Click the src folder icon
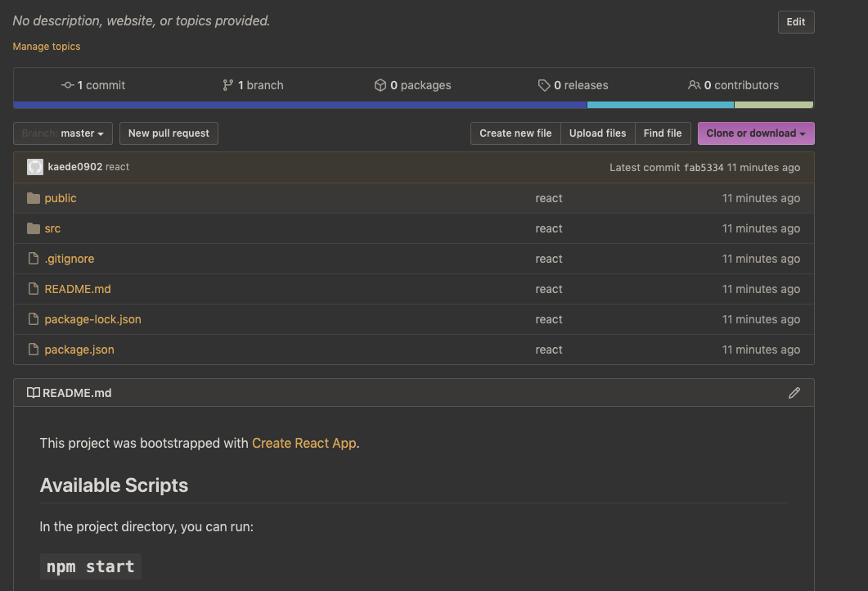This screenshot has width=868, height=591. point(34,228)
